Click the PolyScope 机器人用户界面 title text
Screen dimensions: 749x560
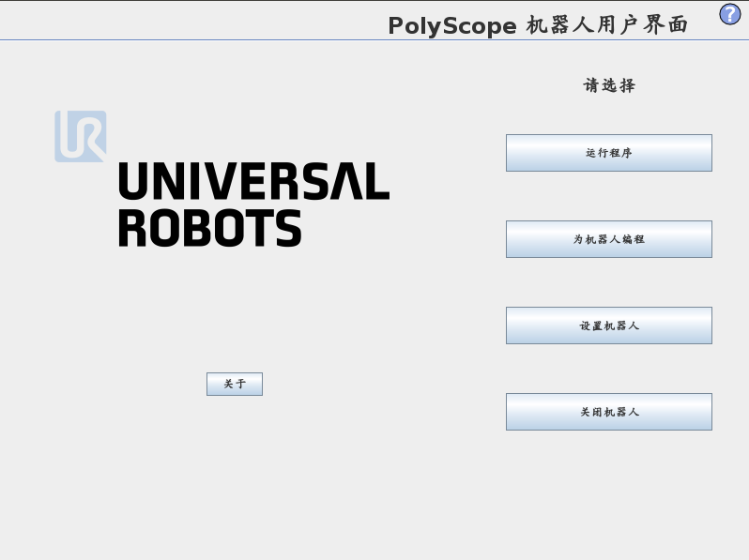click(x=538, y=25)
